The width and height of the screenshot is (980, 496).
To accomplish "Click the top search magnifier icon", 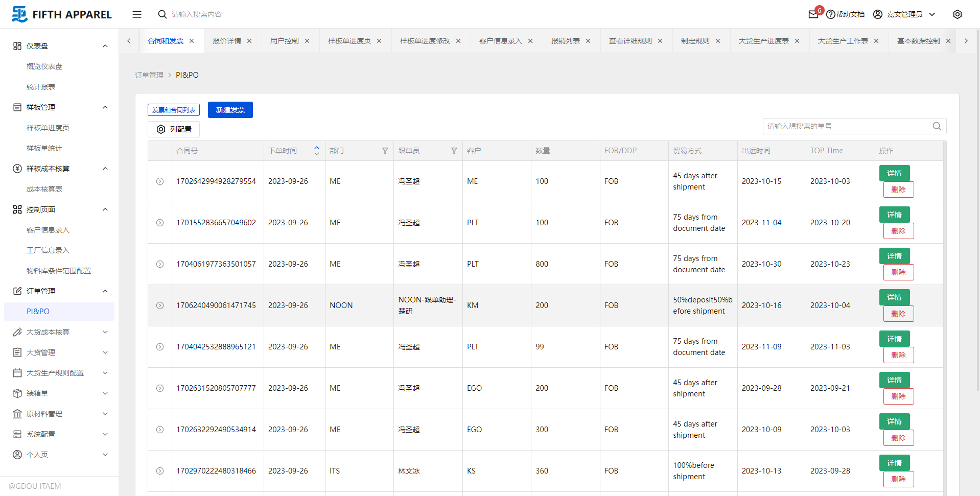I will [x=162, y=14].
